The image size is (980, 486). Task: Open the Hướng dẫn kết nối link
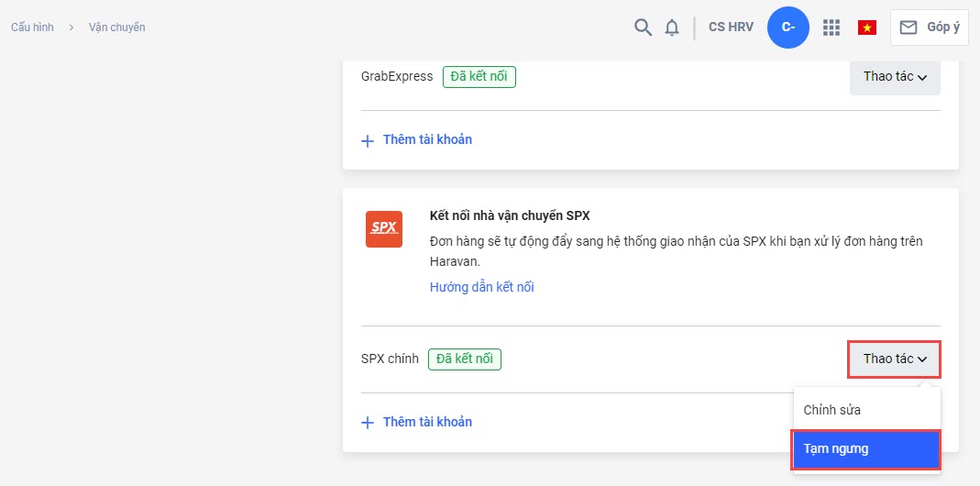(x=481, y=287)
